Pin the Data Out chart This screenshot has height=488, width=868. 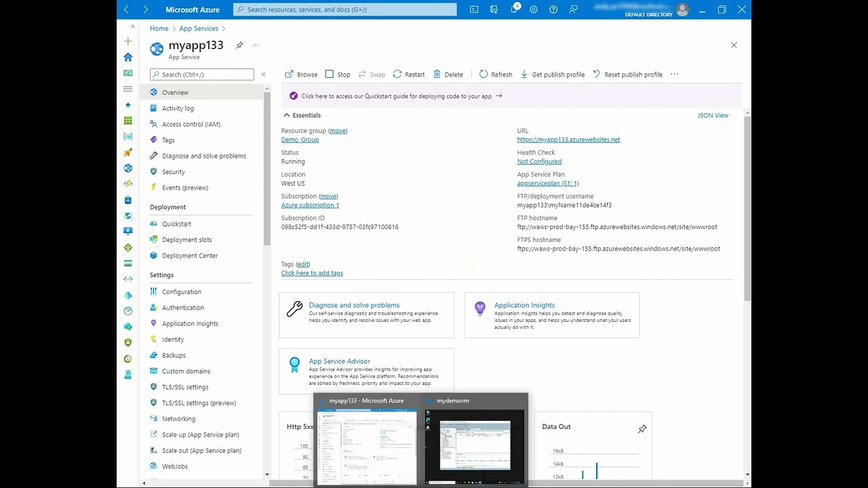pyautogui.click(x=642, y=429)
